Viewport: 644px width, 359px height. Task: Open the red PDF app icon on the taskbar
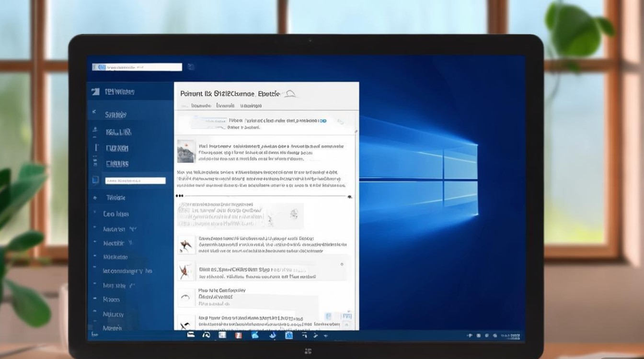[238, 335]
